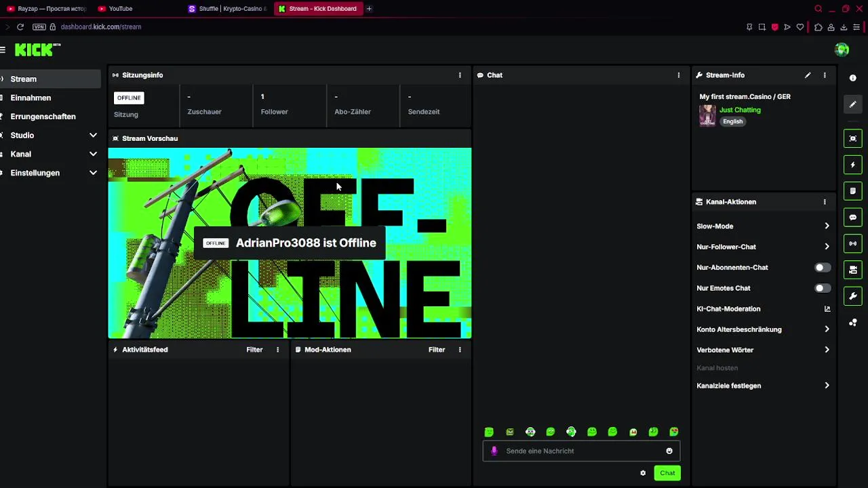The image size is (868, 488).
Task: Open Kanalziele festlegen options chevron
Action: coord(827,386)
